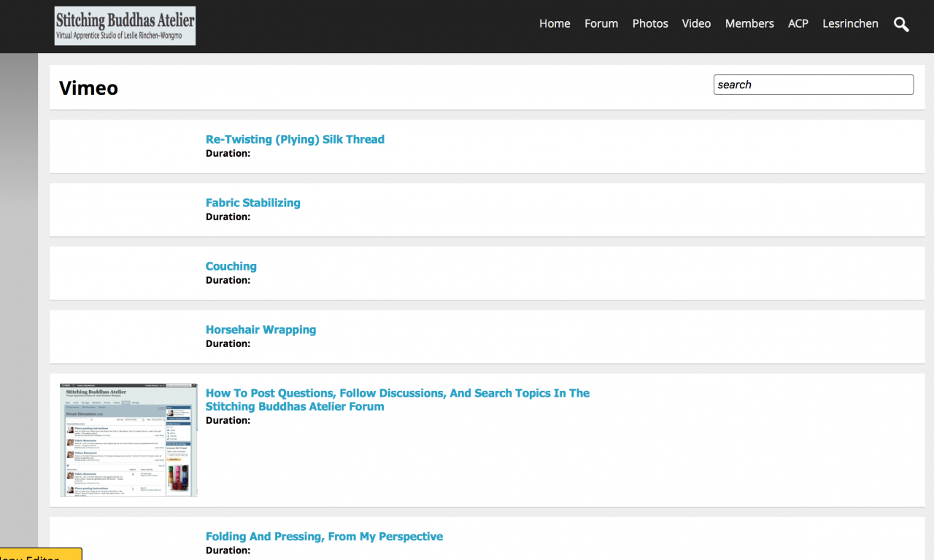Navigate to Photos
The height and width of the screenshot is (560, 934).
650,23
